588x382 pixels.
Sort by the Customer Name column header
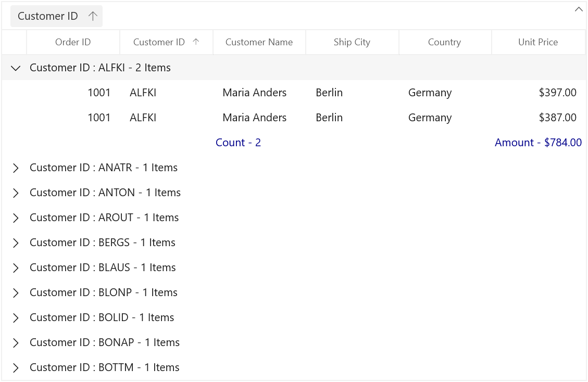point(259,42)
